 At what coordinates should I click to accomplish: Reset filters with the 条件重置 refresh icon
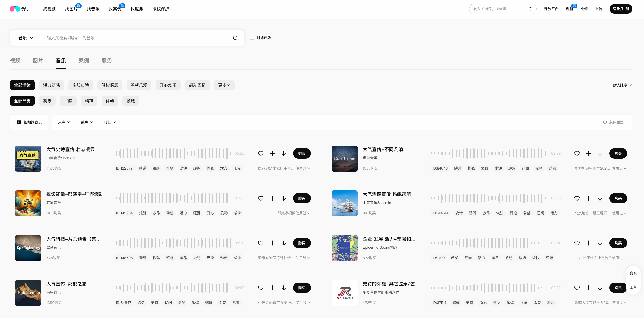click(605, 122)
